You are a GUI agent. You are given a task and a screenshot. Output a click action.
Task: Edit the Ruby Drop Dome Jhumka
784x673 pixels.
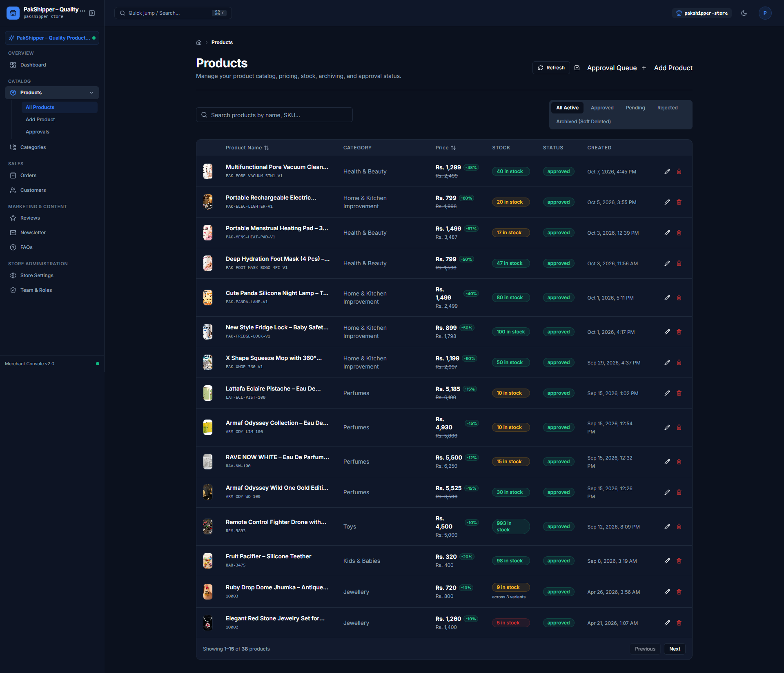[x=667, y=592]
